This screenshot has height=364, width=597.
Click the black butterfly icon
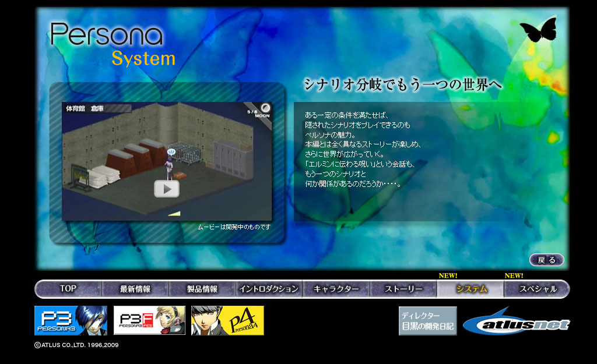[x=538, y=29]
